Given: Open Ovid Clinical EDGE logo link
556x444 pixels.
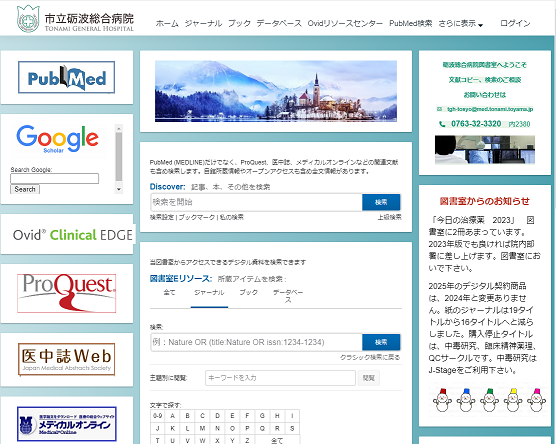Looking at the screenshot, I should [73, 235].
